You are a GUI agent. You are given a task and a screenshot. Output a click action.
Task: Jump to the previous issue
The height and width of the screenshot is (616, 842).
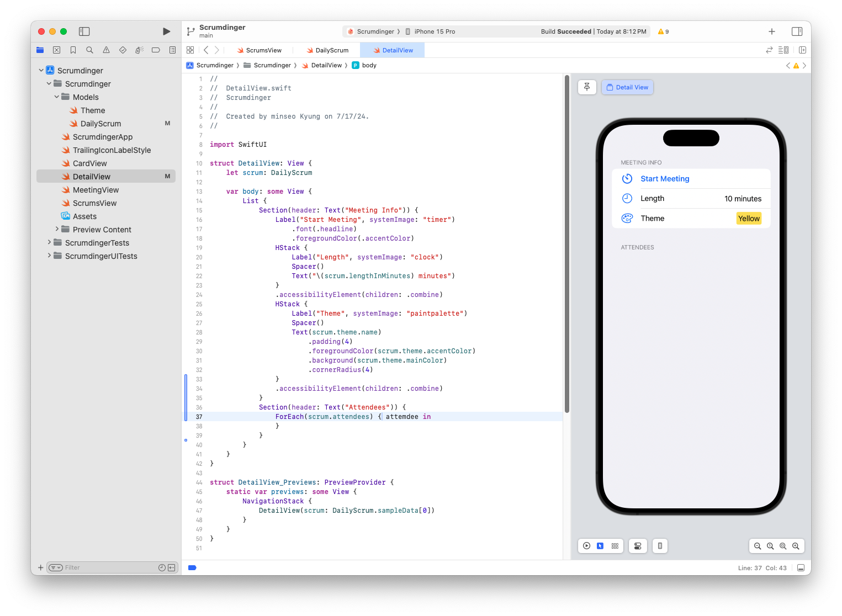tap(788, 66)
